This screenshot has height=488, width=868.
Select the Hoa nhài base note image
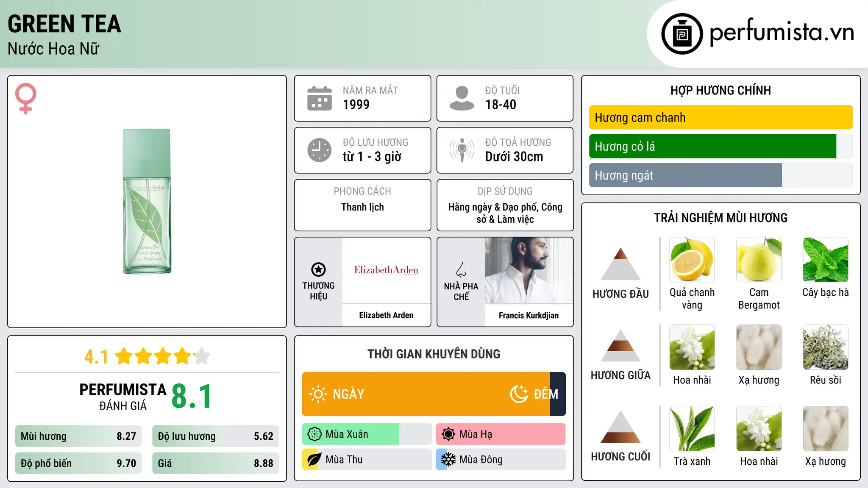[759, 429]
